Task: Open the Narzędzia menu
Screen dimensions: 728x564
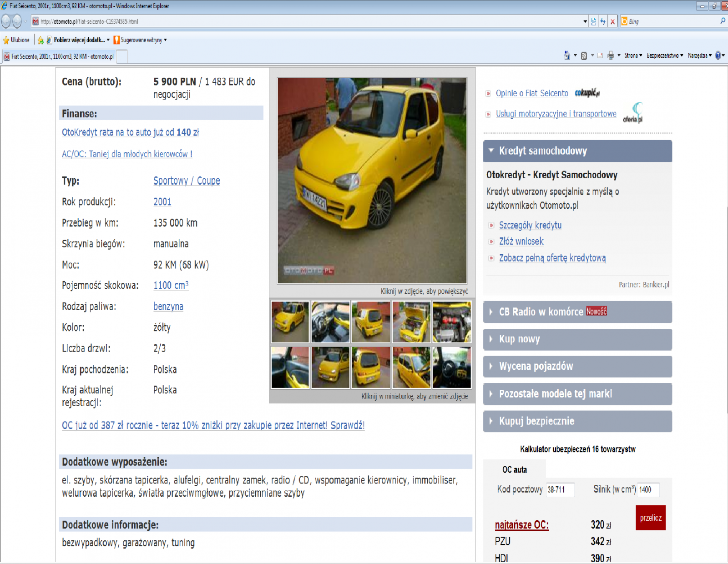Action: click(699, 55)
